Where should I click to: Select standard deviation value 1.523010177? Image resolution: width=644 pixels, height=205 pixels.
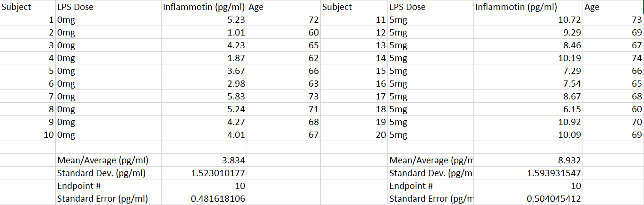[x=204, y=173]
